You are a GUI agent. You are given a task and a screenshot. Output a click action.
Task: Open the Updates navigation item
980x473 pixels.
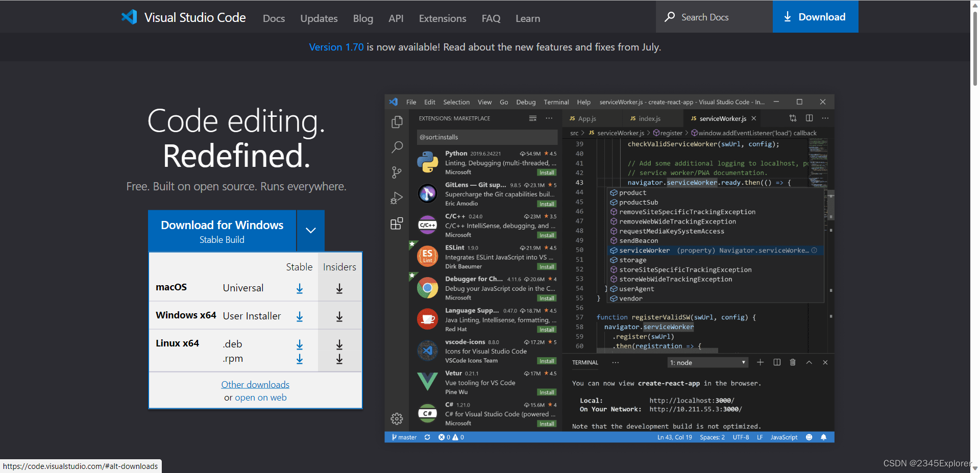pyautogui.click(x=319, y=18)
